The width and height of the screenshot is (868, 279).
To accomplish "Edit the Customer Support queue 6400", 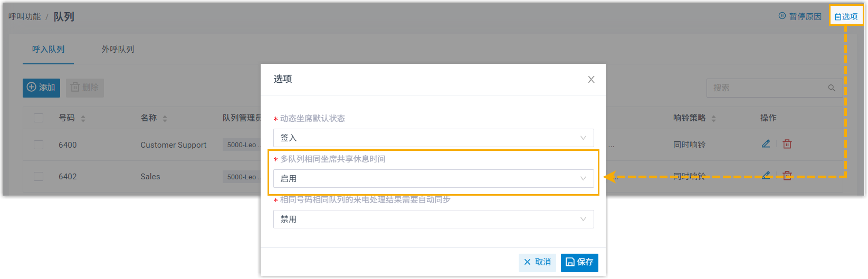I will (x=766, y=144).
